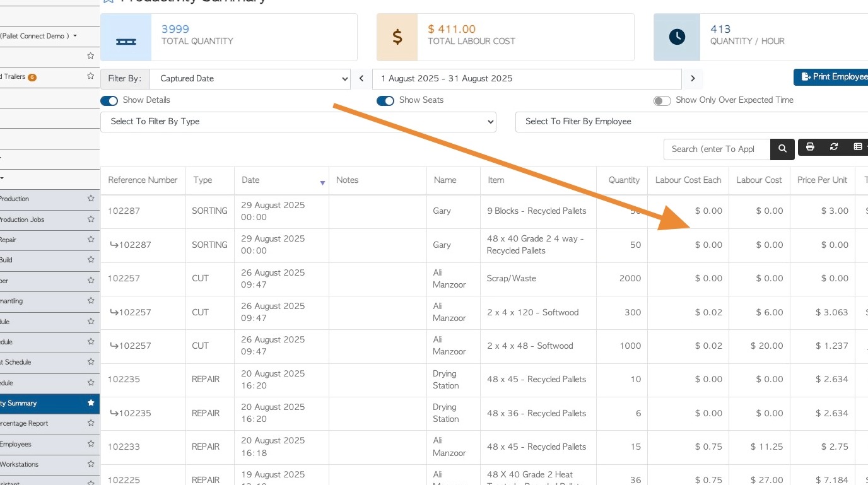Open the Captured Date filter dropdown
Image resolution: width=868 pixels, height=485 pixels.
pyautogui.click(x=250, y=79)
